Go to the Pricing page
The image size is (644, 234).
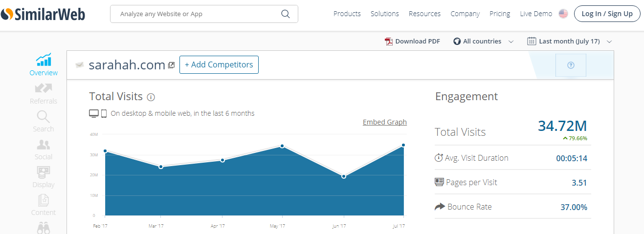point(499,14)
